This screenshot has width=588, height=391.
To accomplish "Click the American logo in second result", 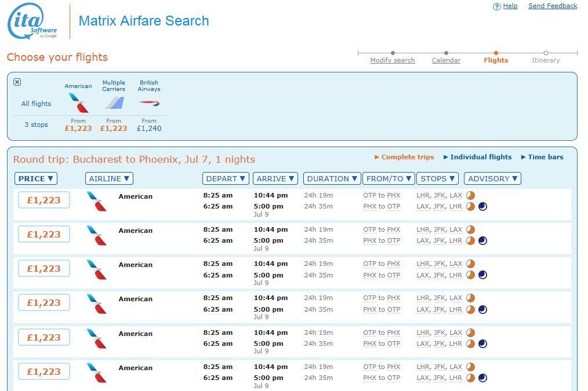I will (97, 235).
